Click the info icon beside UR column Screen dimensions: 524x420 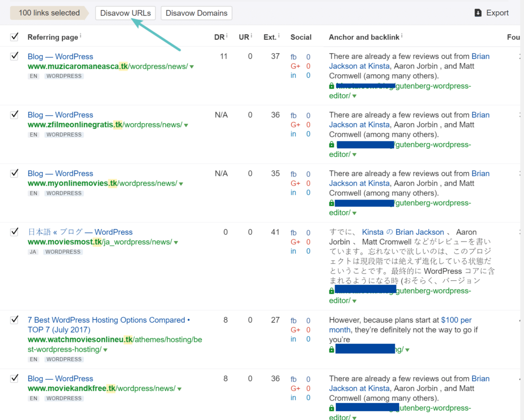pyautogui.click(x=252, y=36)
